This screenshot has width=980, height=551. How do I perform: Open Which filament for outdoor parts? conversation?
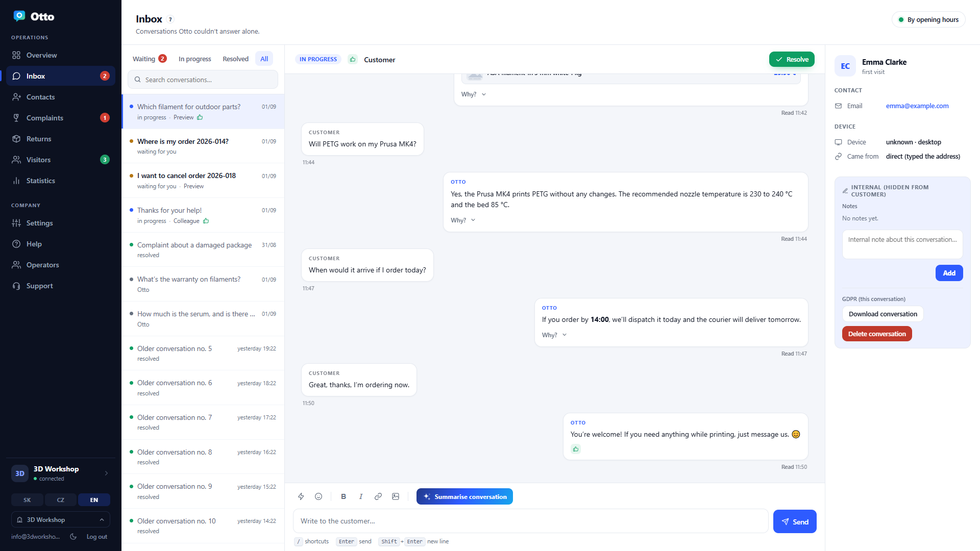pos(203,111)
